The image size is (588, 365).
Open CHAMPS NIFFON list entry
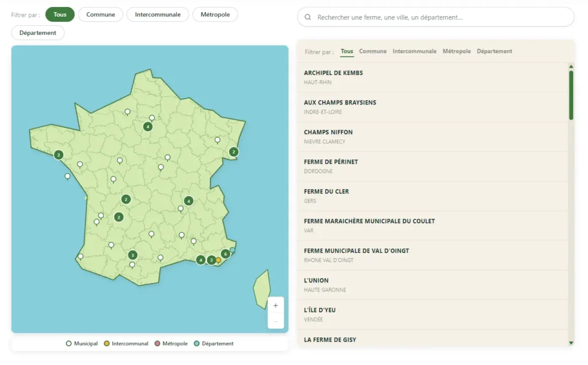433,137
